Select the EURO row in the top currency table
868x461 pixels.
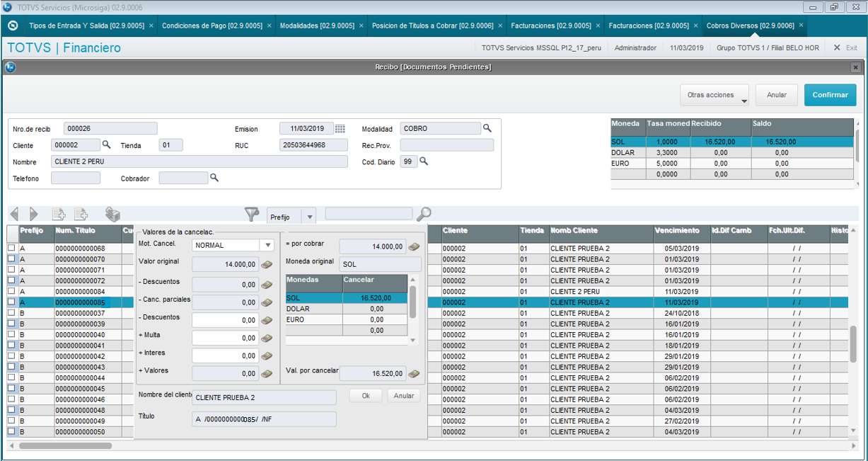click(x=731, y=163)
